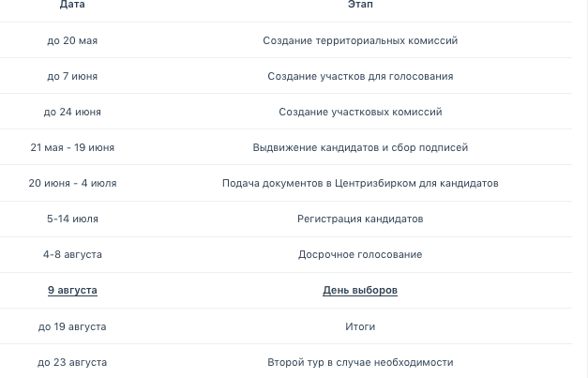Image resolution: width=588 pixels, height=378 pixels.
Task: Click the "Дата" column header
Action: coord(72,5)
